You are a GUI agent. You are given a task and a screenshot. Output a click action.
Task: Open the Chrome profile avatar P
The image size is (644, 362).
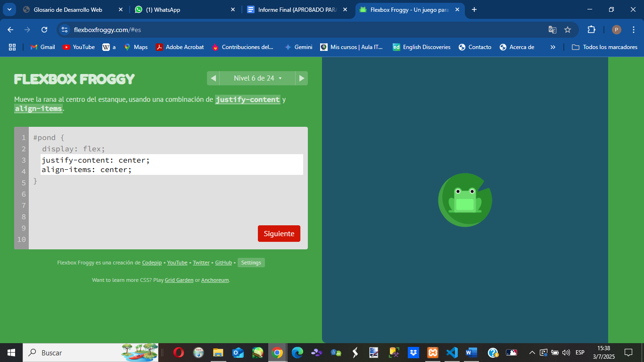pyautogui.click(x=617, y=30)
